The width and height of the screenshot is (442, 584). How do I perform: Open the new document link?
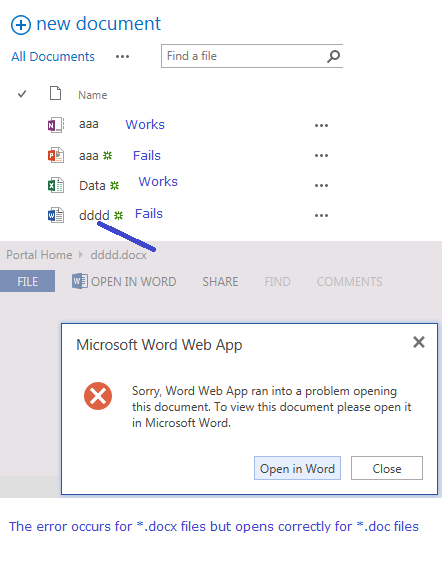(98, 23)
